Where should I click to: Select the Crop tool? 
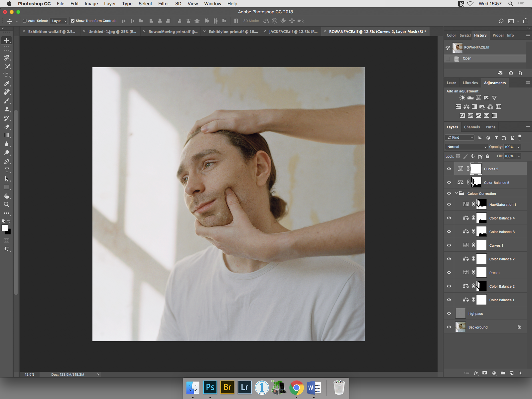click(7, 75)
